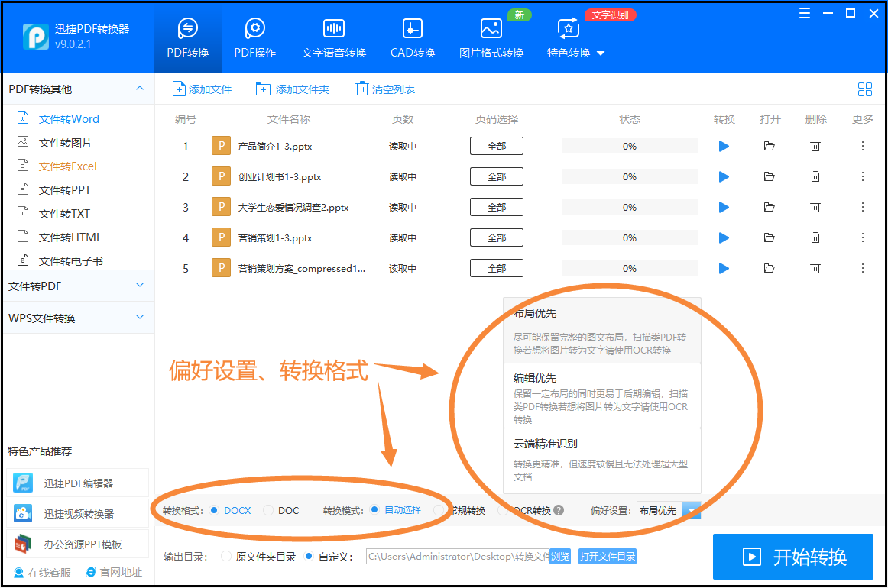Open more options for 产品简介1-3.pptx
This screenshot has height=588, width=888.
(863, 147)
